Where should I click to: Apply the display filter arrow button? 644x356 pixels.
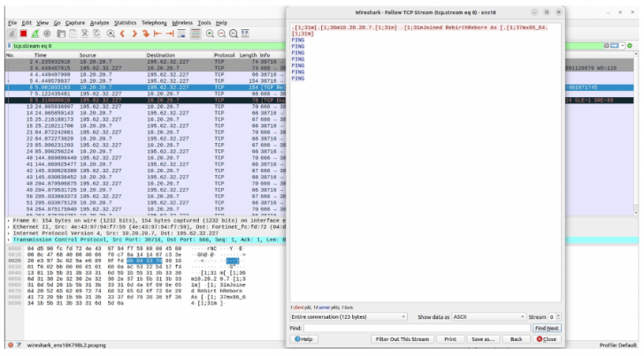coord(615,46)
